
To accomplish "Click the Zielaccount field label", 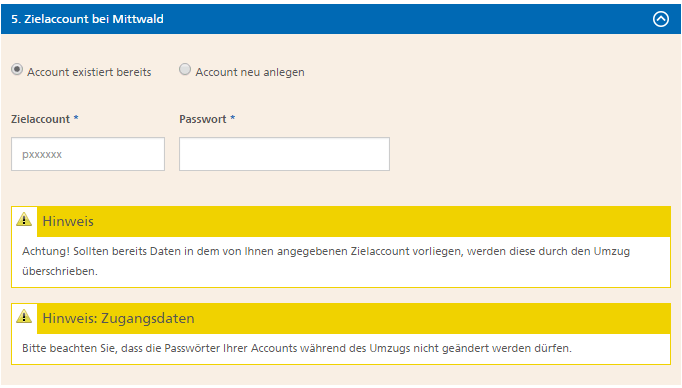I will (40, 119).
